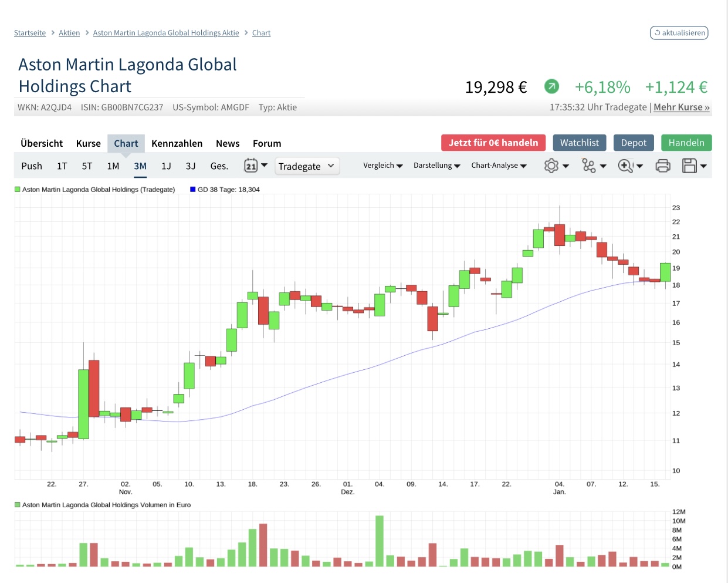Open the Tradegate exchange dropdown

pos(306,166)
